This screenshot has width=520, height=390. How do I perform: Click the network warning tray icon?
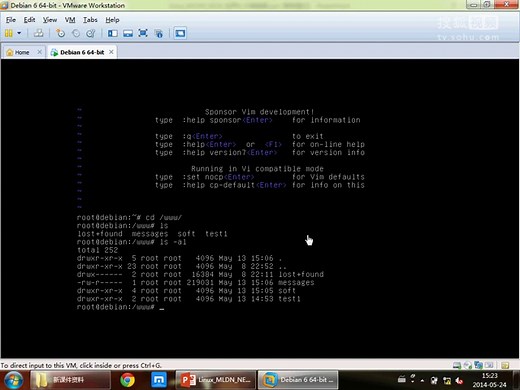447,380
